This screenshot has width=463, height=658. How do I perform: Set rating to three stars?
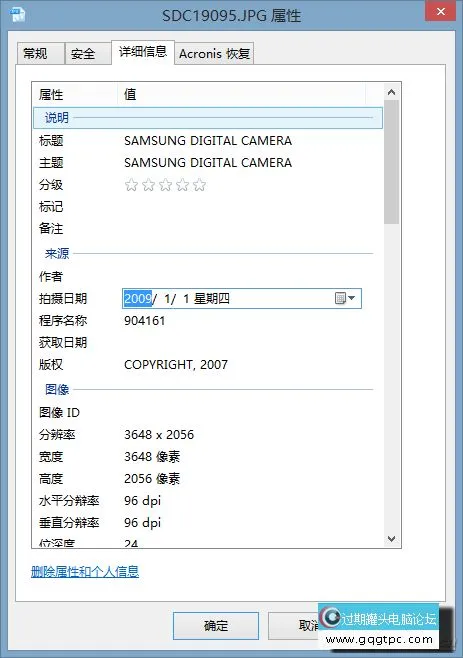tap(165, 185)
